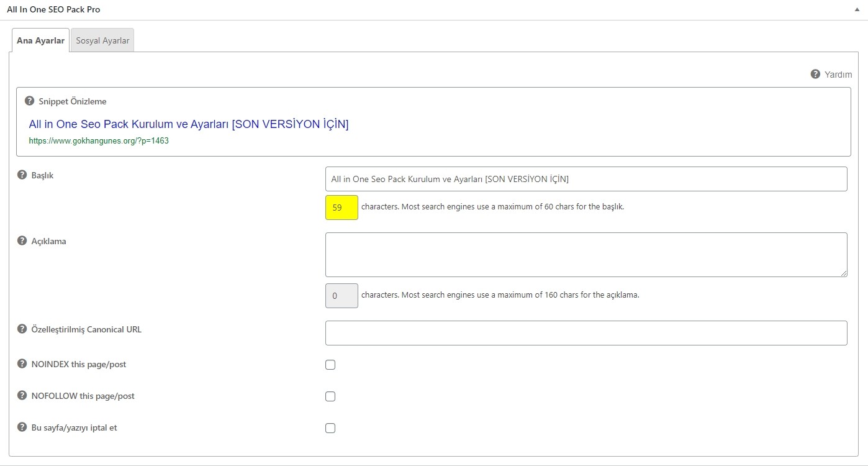
Task: Click help icon next to Yardım
Action: point(815,74)
